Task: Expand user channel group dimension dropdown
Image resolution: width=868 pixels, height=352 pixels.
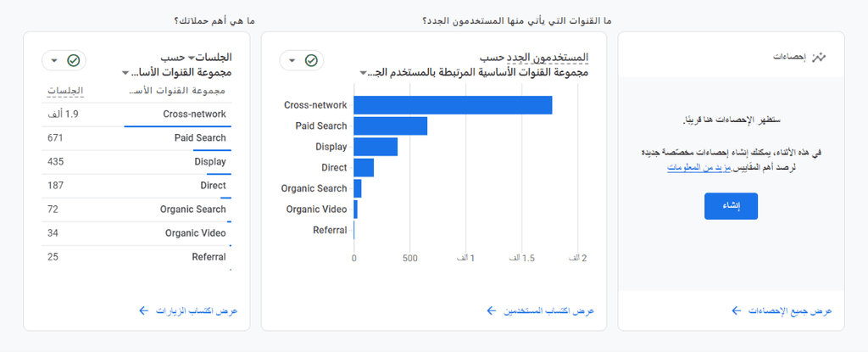Action: coord(363,73)
